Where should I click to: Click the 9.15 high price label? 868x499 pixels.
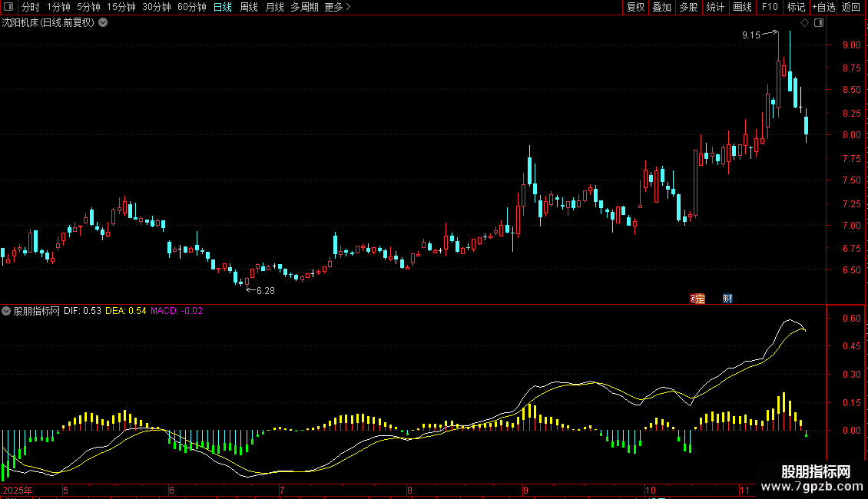pos(751,35)
